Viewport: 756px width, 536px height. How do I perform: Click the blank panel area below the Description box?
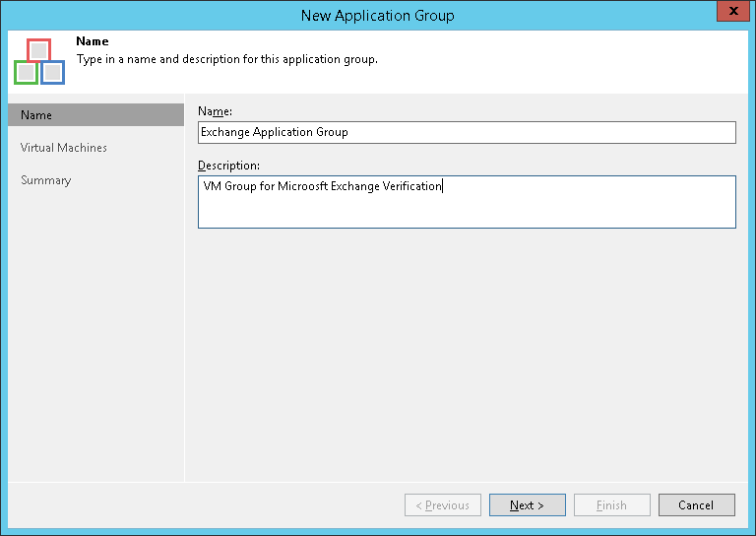point(467,355)
